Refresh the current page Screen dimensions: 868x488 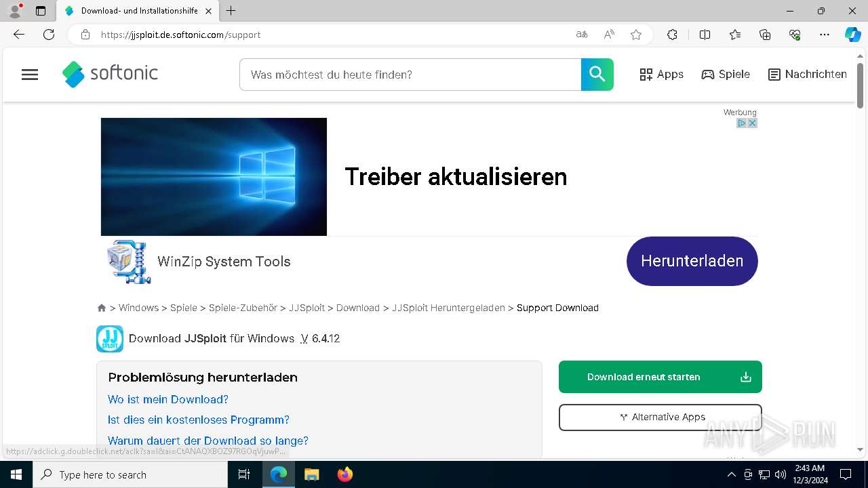click(x=49, y=35)
